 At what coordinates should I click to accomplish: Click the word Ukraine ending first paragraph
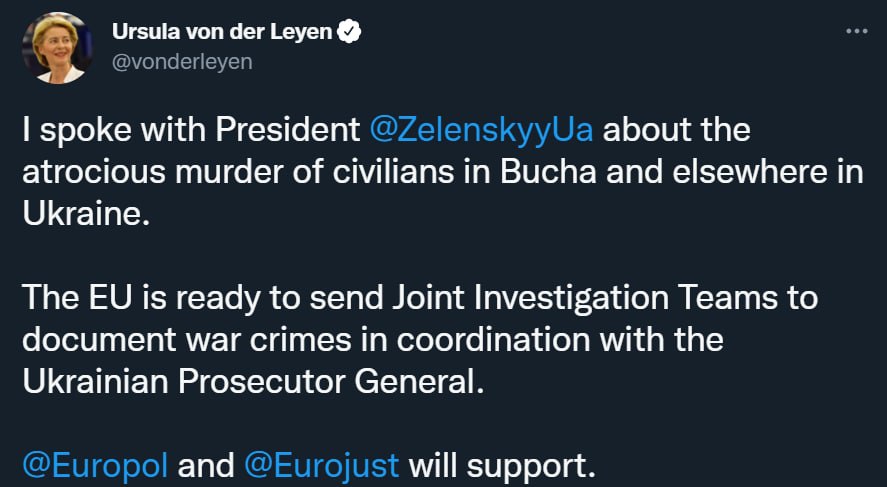[x=86, y=214]
